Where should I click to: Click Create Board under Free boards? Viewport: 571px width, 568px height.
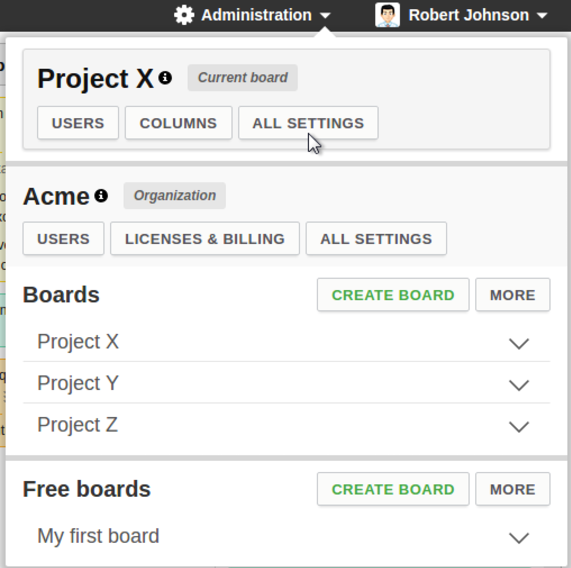point(393,489)
